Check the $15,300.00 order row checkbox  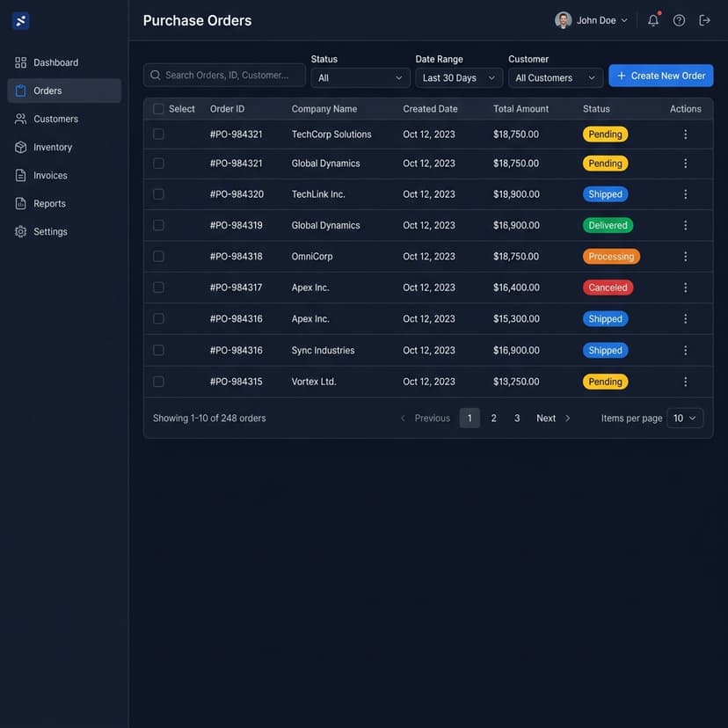tap(158, 318)
